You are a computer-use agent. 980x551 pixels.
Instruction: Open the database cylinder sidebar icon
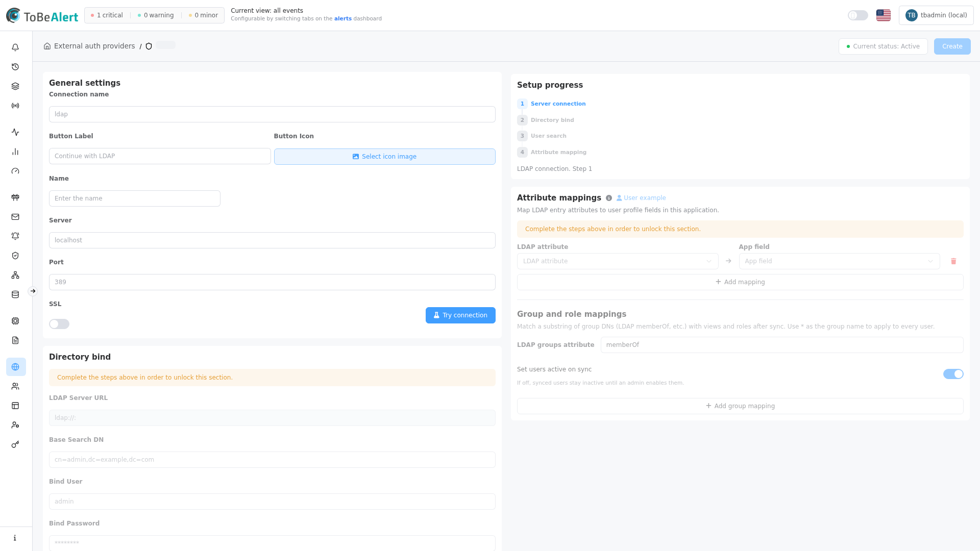(15, 294)
